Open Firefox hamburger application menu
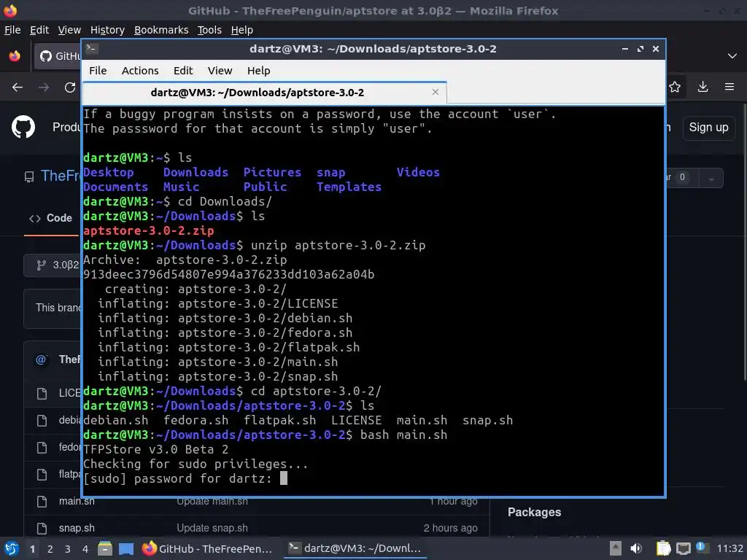This screenshot has width=747, height=560. [x=729, y=87]
